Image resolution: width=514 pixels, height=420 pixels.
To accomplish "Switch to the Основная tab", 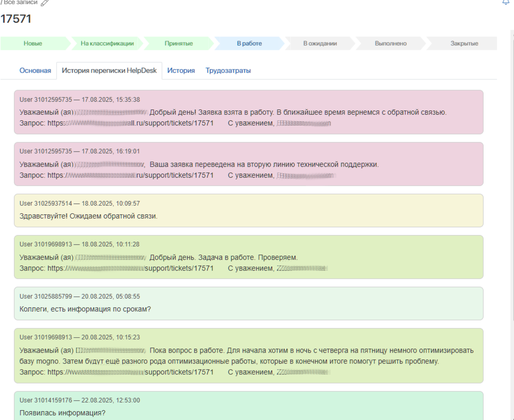I will (35, 71).
